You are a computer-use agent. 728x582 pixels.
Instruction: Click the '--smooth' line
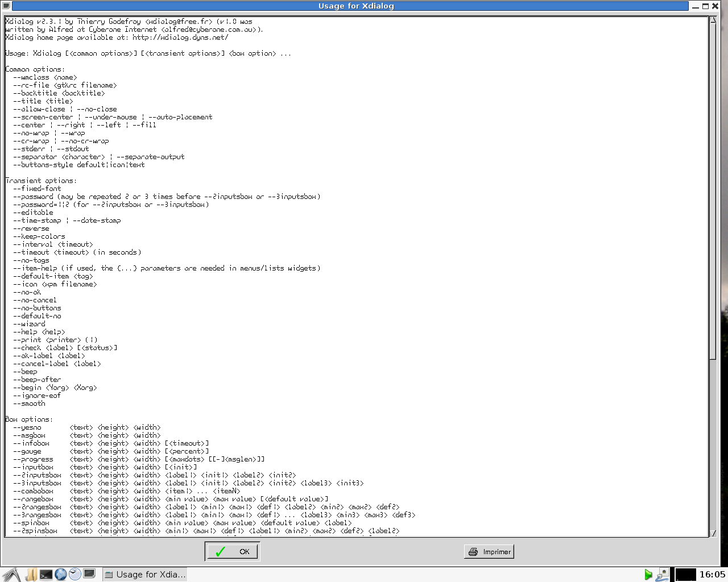[29, 404]
